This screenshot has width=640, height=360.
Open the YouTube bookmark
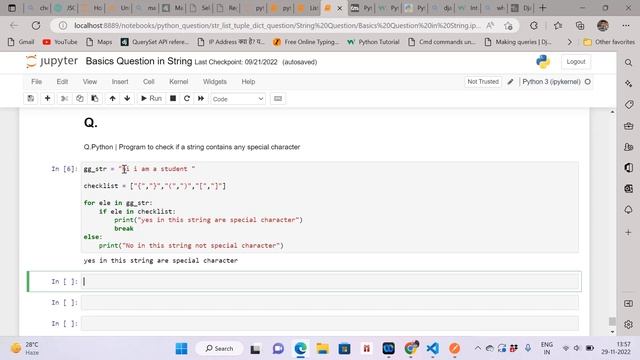(60, 42)
